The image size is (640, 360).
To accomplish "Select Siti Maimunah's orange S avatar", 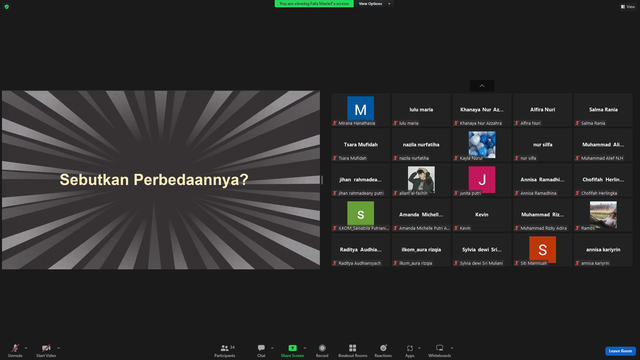I will [x=542, y=250].
